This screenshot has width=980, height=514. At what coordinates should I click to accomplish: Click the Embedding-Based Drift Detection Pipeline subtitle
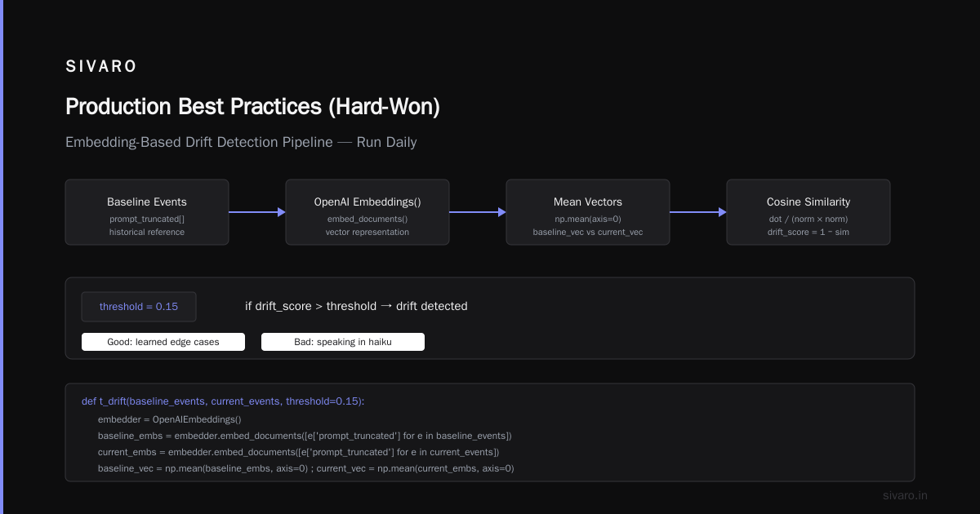(x=241, y=142)
